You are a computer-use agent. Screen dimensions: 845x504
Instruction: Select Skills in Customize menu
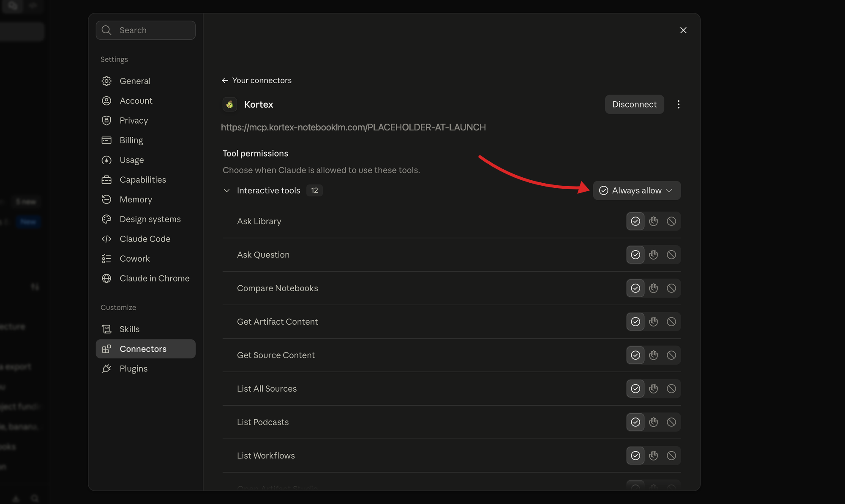[x=145, y=329]
